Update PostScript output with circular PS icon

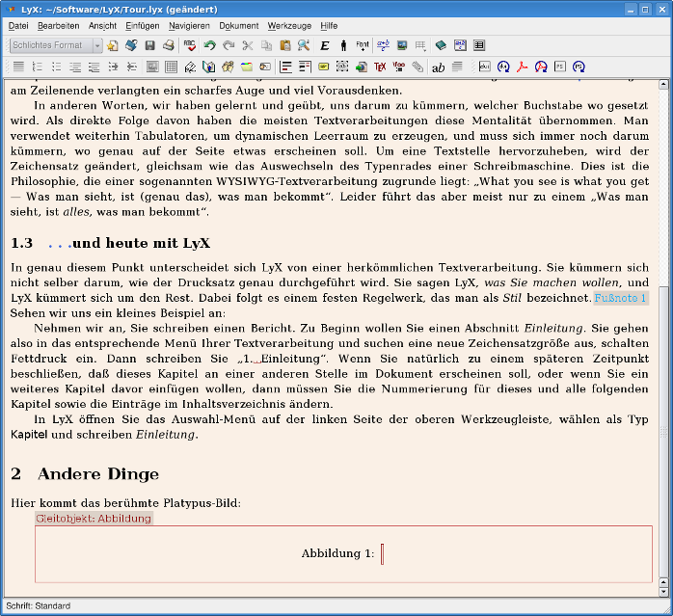579,67
